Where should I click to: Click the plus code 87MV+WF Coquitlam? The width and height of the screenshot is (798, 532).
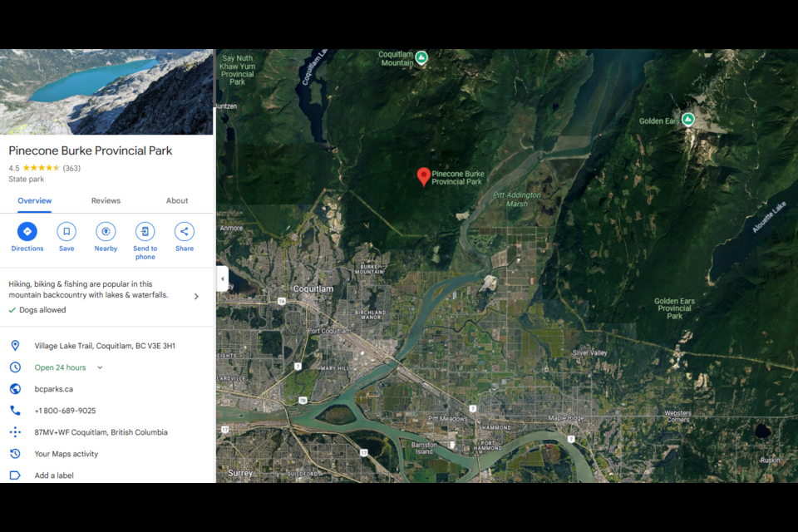(x=101, y=432)
